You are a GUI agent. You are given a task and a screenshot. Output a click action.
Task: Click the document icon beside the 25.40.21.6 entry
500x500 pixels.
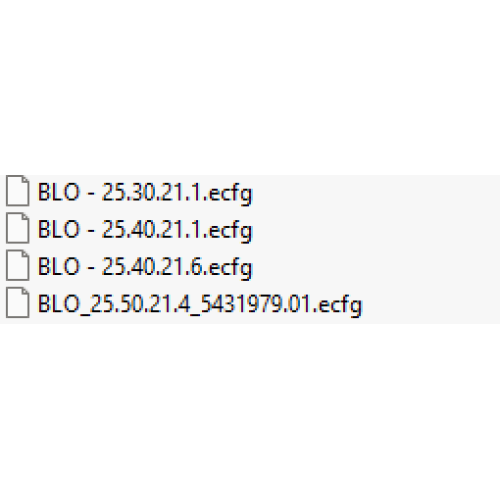18,266
